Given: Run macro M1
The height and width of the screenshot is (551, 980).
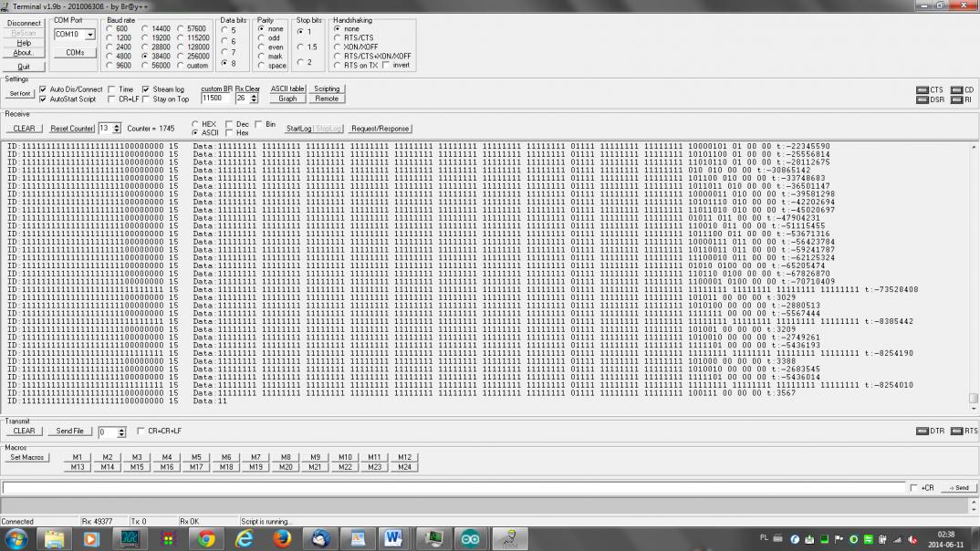Looking at the screenshot, I should [78, 457].
